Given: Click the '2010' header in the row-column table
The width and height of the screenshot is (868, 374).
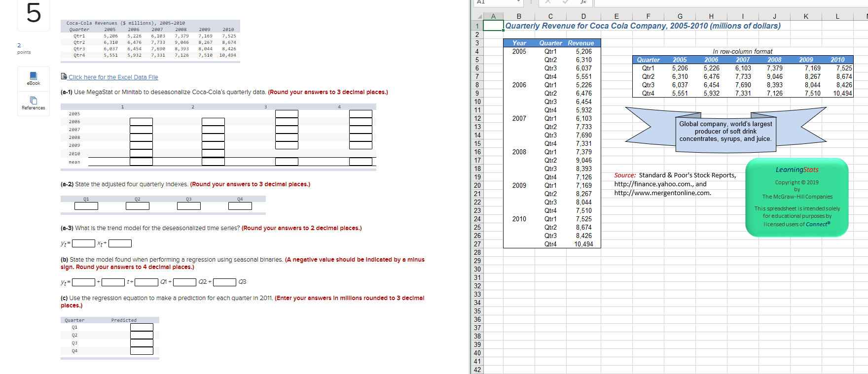Looking at the screenshot, I should click(x=837, y=60).
